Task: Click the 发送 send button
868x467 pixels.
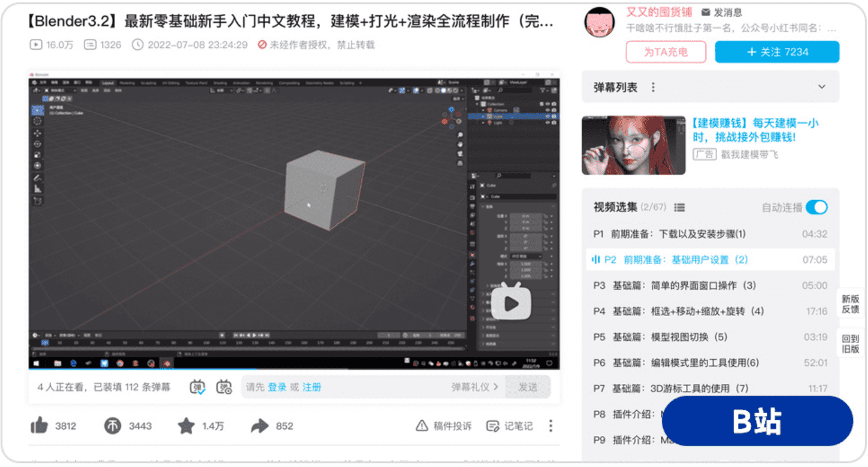Action: coord(528,387)
